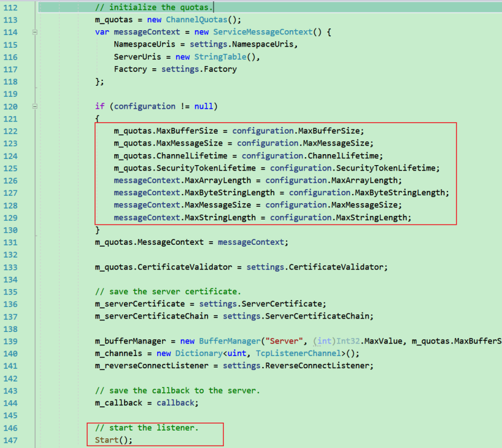Click settings.Factory on line 117
Viewport: 502px width, 448px height.
(199, 69)
